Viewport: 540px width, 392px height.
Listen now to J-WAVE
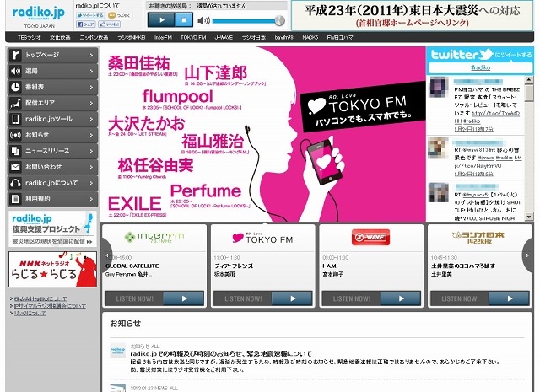pos(371,298)
